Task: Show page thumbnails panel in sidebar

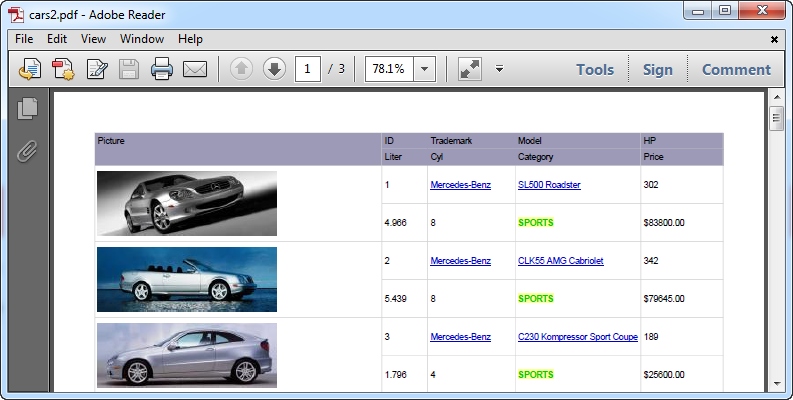Action: [x=28, y=109]
